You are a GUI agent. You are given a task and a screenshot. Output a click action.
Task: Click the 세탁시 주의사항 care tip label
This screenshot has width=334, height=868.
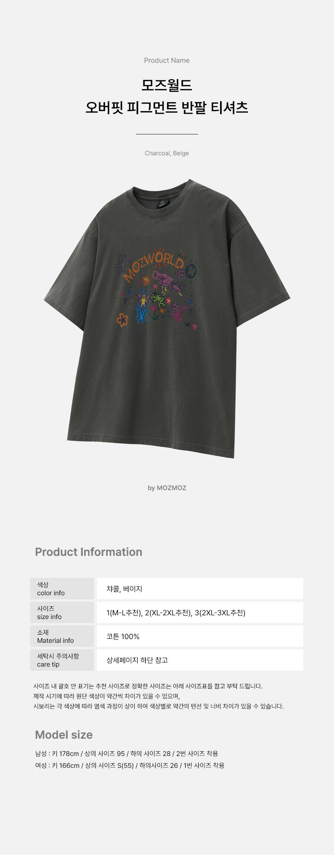tap(62, 660)
